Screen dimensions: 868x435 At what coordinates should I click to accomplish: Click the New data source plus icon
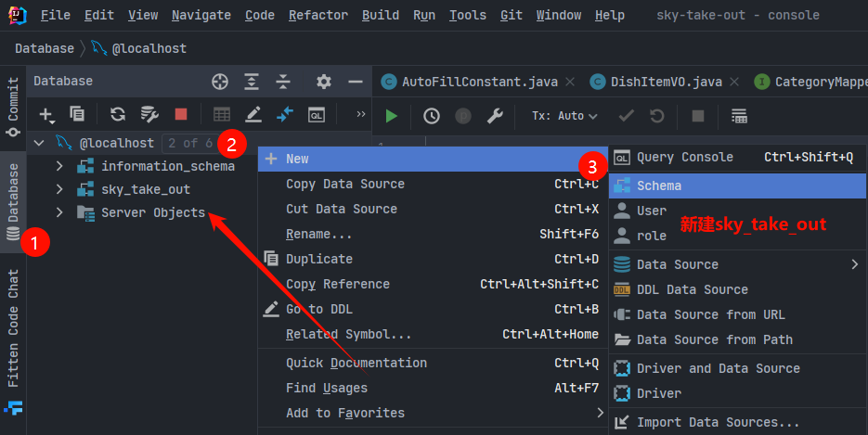pos(45,114)
